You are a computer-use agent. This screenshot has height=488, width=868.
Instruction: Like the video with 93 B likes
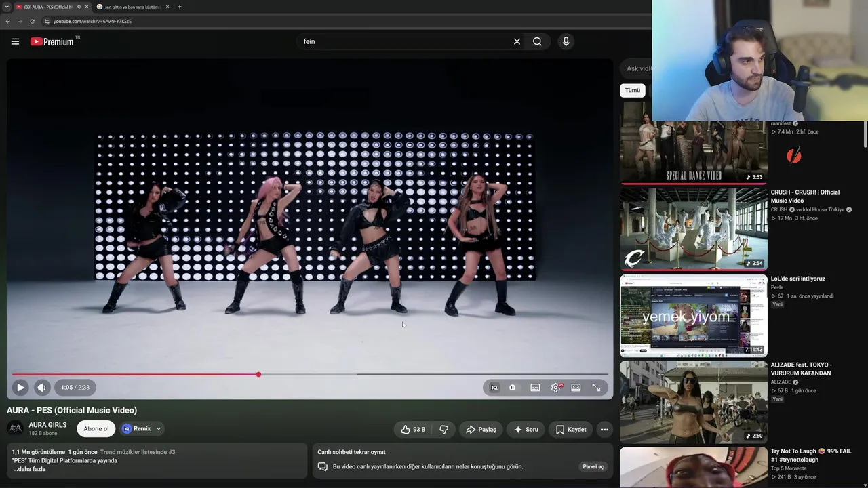[413, 429]
